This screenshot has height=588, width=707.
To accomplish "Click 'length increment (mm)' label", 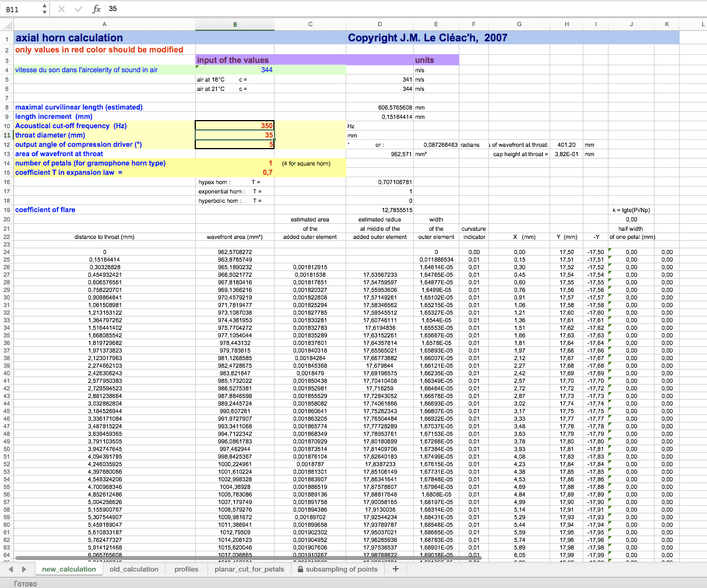I will click(x=54, y=117).
